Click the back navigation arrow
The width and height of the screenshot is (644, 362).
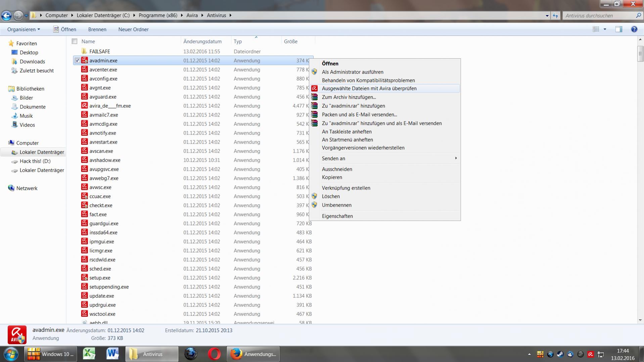(x=6, y=15)
